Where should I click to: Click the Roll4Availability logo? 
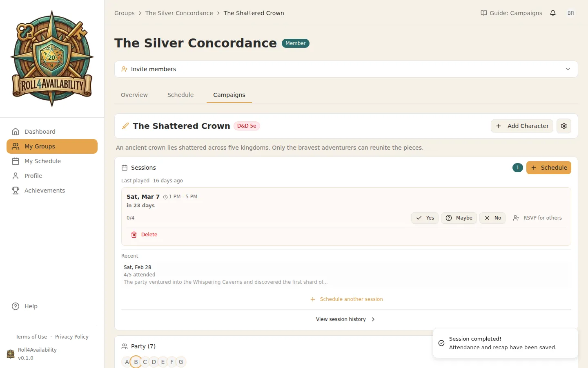[52, 59]
